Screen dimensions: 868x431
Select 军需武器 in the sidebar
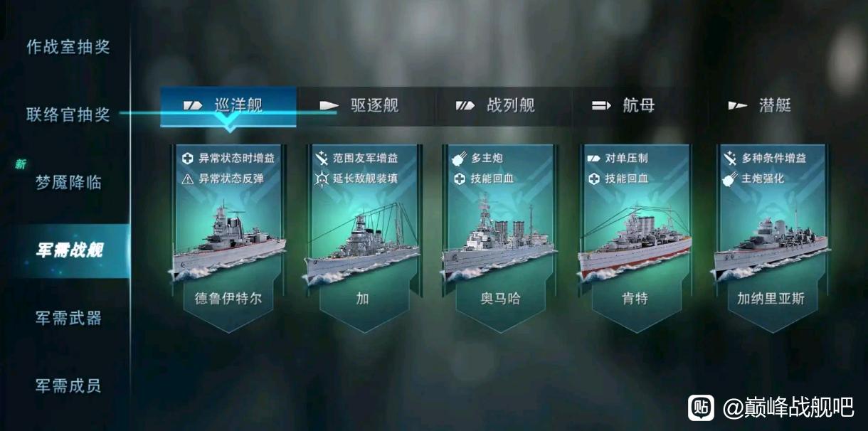tap(68, 318)
